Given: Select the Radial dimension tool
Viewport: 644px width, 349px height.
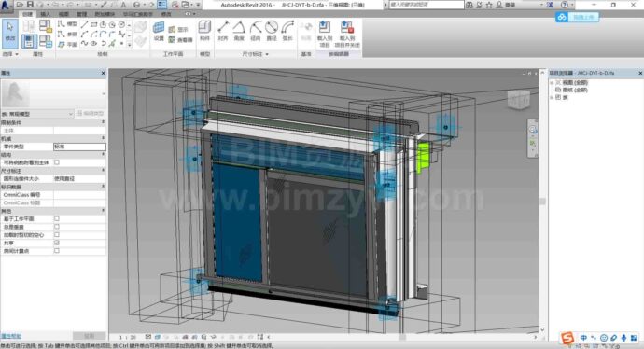Looking at the screenshot, I should [x=256, y=31].
